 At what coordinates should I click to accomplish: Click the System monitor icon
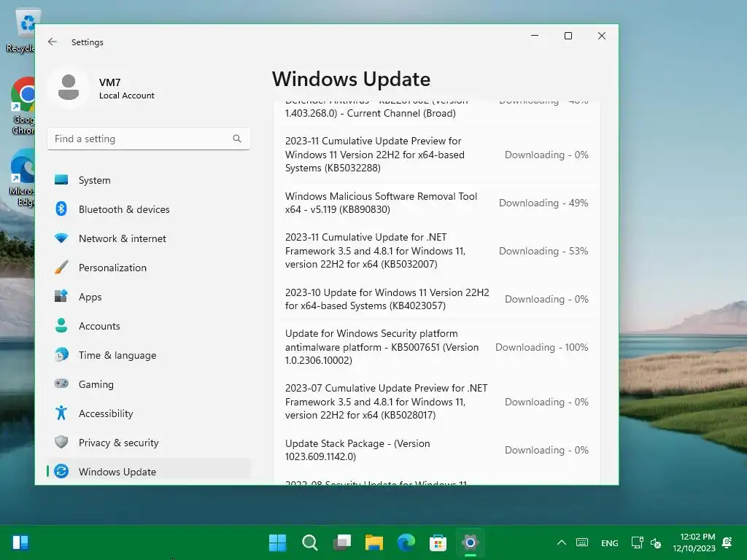(61, 179)
